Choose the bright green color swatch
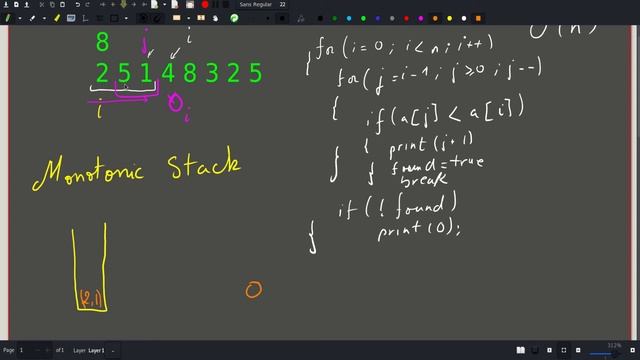The height and width of the screenshot is (360, 640). 363,18
